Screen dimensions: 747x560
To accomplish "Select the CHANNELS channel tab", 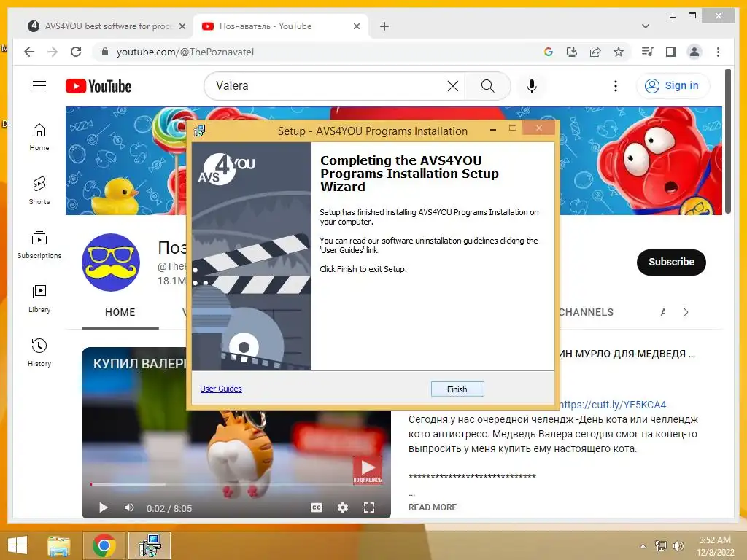I will click(586, 312).
